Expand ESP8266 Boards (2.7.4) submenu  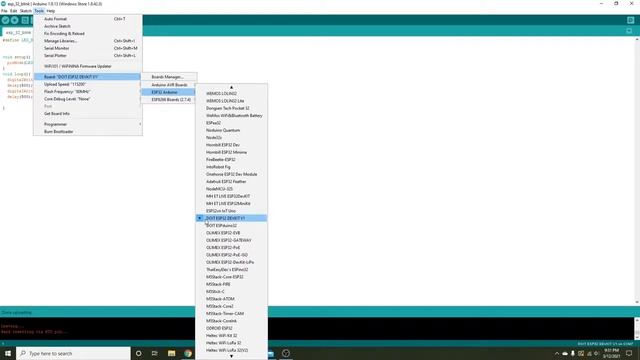tap(169, 100)
